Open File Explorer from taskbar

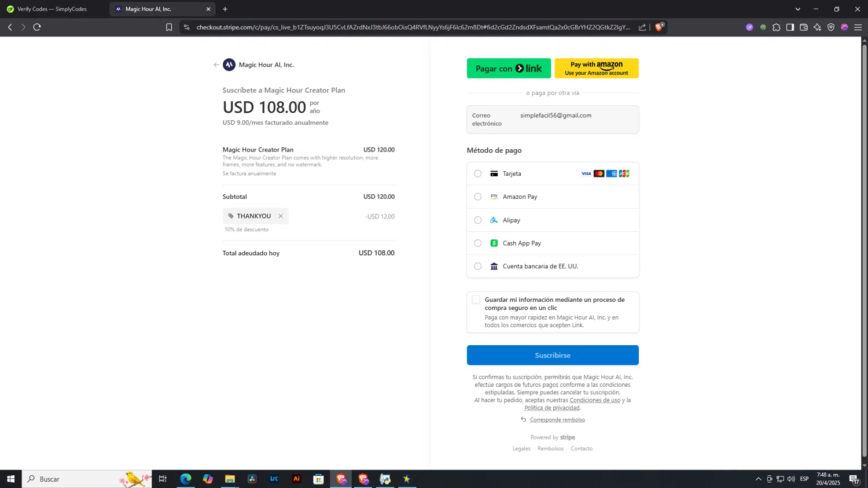(x=230, y=479)
